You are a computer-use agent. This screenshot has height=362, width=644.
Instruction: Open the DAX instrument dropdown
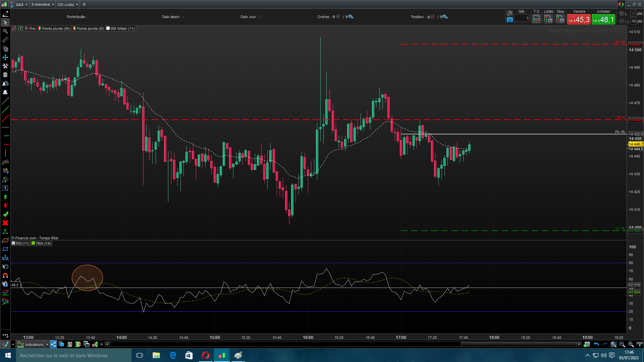(x=22, y=5)
